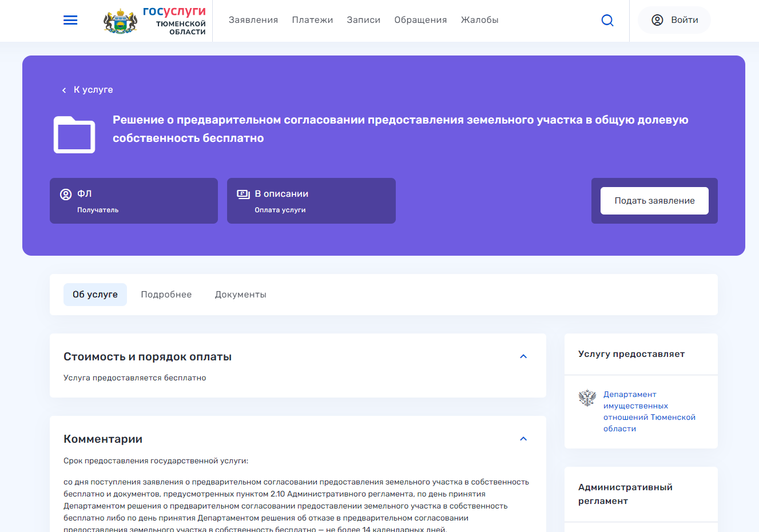
Task: Switch to the Подробнее tab
Action: [x=166, y=295]
